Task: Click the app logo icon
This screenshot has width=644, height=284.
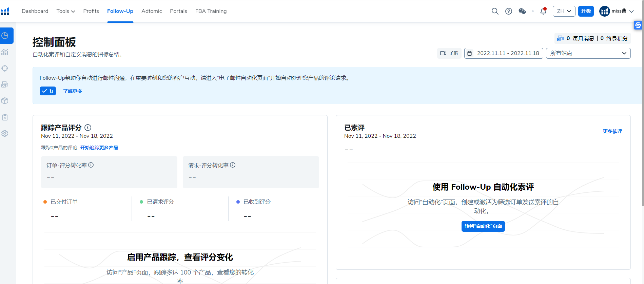Action: (5, 11)
